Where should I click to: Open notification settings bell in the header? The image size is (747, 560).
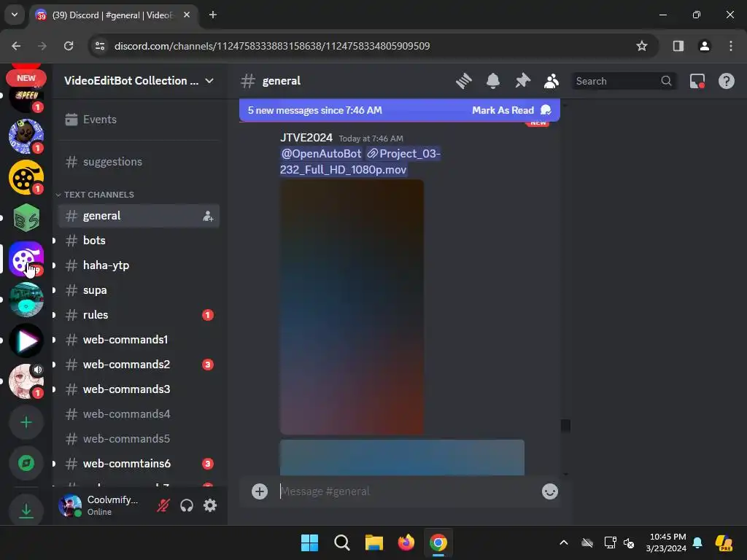(x=493, y=81)
